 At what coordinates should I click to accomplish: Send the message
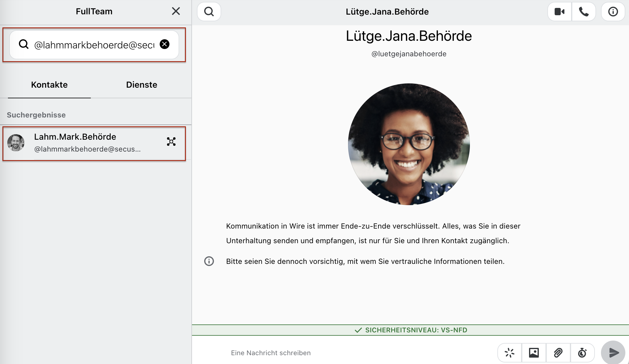point(613,353)
